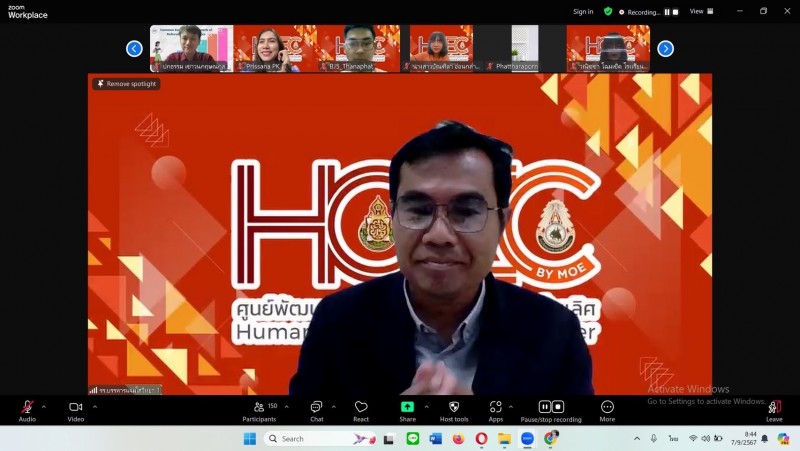Unmute the Audio microphone button

tap(28, 411)
